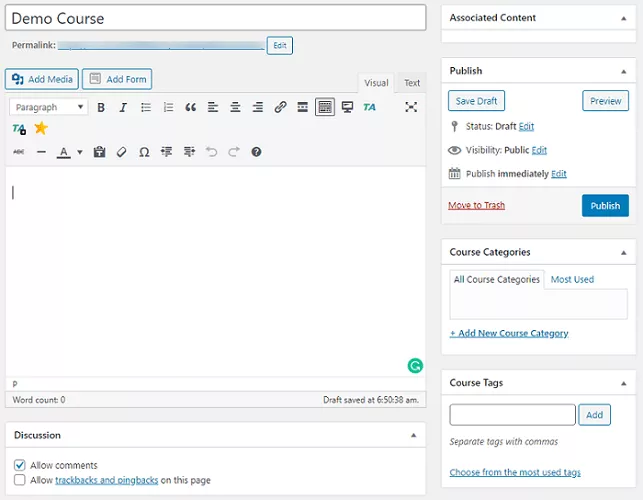Click the Grammarly icon in the editor
This screenshot has height=500, width=643.
pos(415,366)
